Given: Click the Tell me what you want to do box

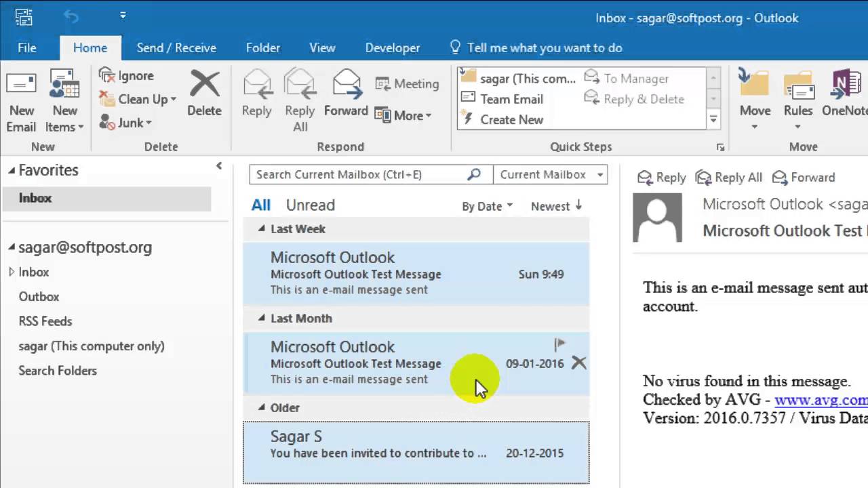Looking at the screenshot, I should tap(536, 47).
